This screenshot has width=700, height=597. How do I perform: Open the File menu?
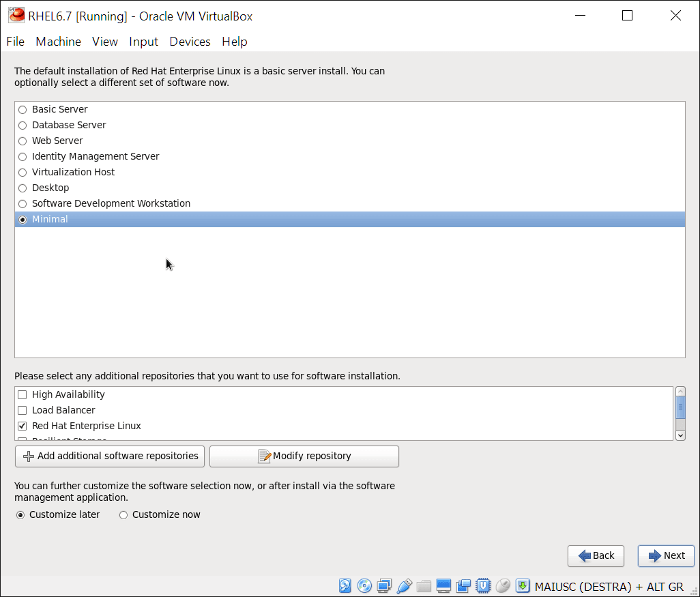(15, 42)
